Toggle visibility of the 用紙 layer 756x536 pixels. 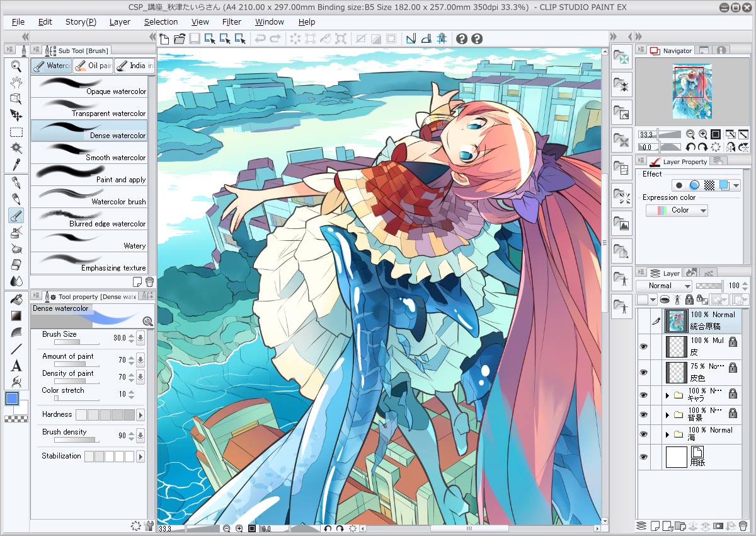643,456
